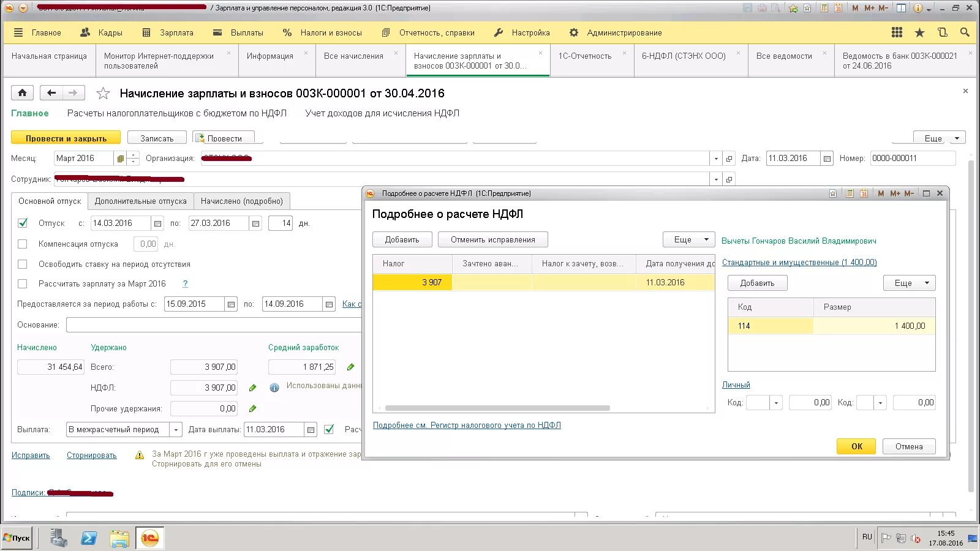Go back with the left arrow button
This screenshot has width=980, height=551.
(x=51, y=93)
